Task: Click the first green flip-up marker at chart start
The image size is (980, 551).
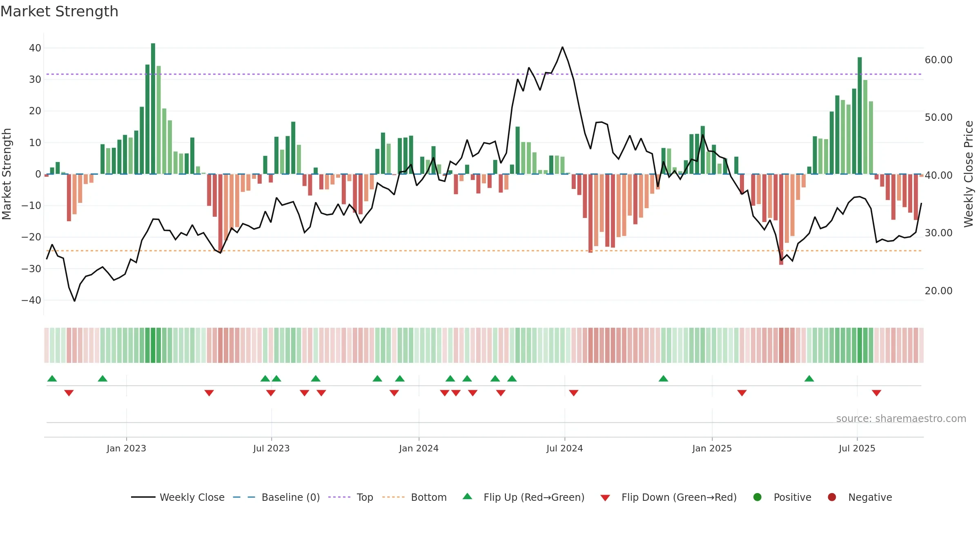Action: point(52,378)
